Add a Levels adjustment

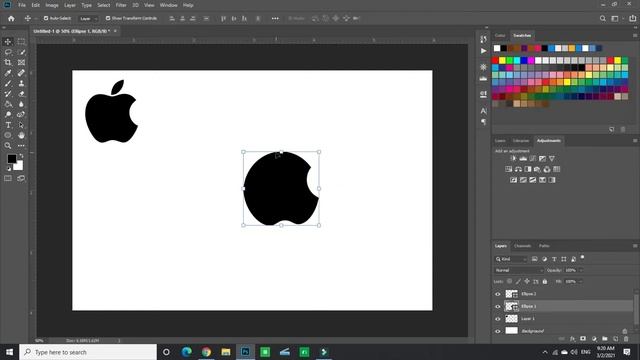point(523,158)
